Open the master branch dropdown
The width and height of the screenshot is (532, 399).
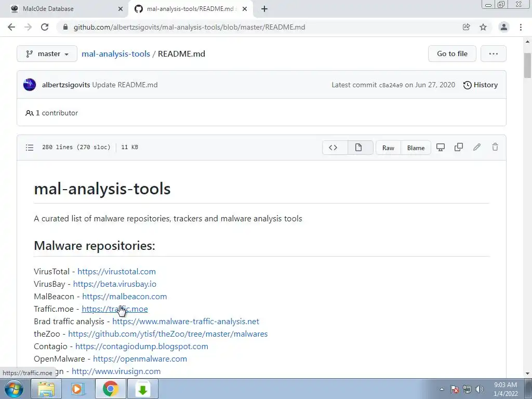click(47, 54)
